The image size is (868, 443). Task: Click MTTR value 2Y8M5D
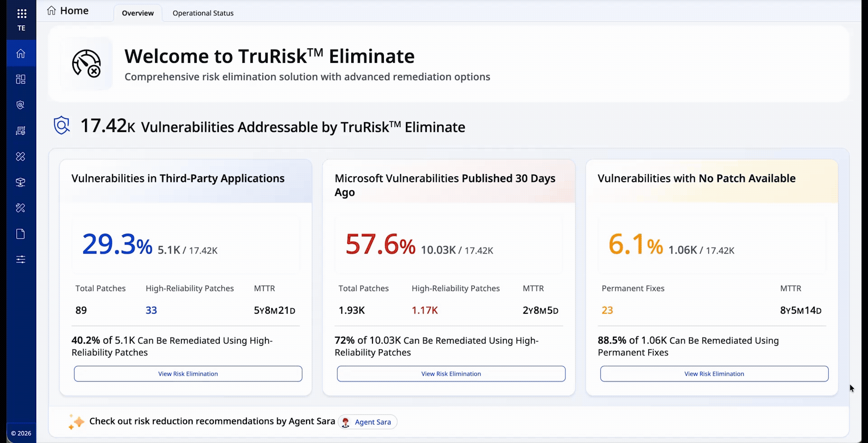pos(540,310)
